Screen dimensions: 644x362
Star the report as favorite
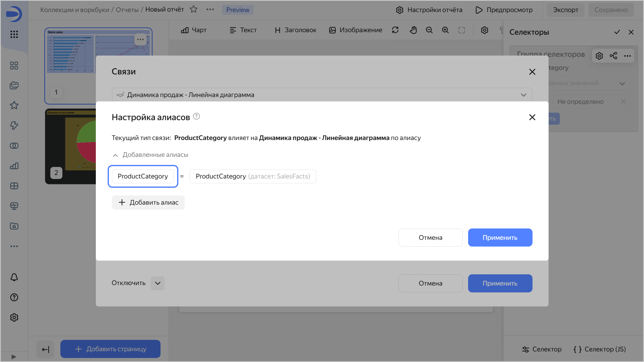(193, 10)
